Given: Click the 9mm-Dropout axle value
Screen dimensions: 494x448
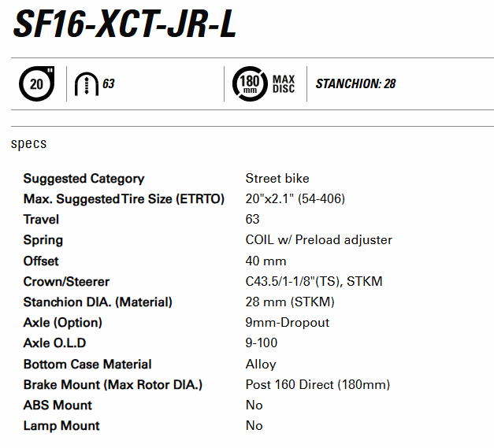Looking at the screenshot, I should [288, 323].
